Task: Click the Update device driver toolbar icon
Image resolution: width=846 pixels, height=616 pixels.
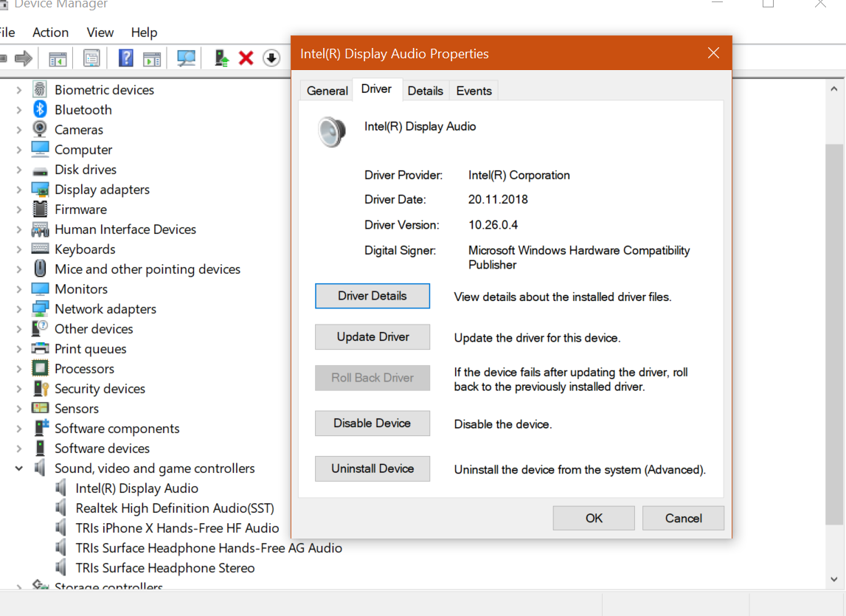Action: 221,58
